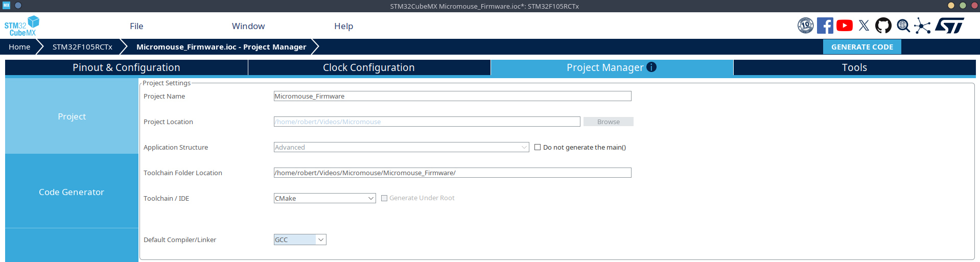This screenshot has width=980, height=262.
Task: Switch to Pinout & Configuration tab
Action: (x=126, y=67)
